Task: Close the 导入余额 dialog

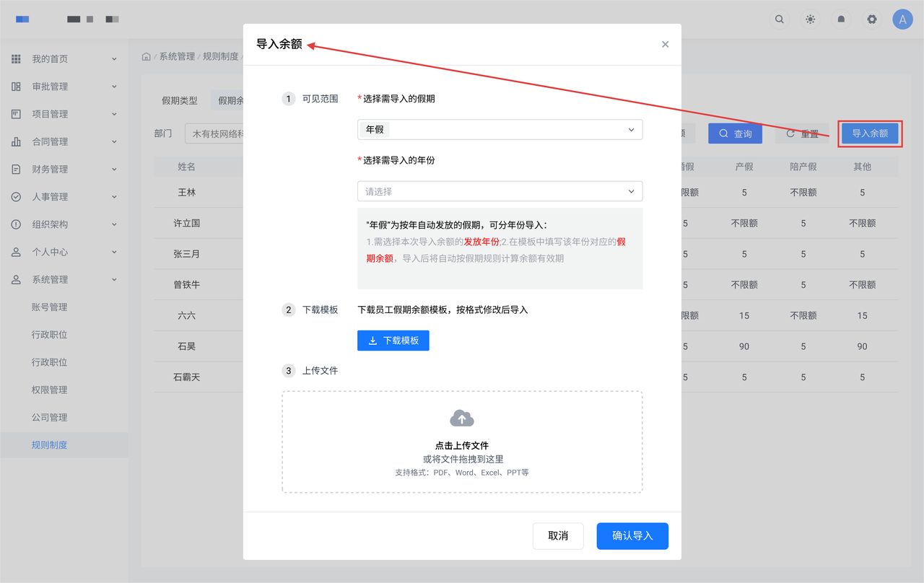Action: click(665, 44)
